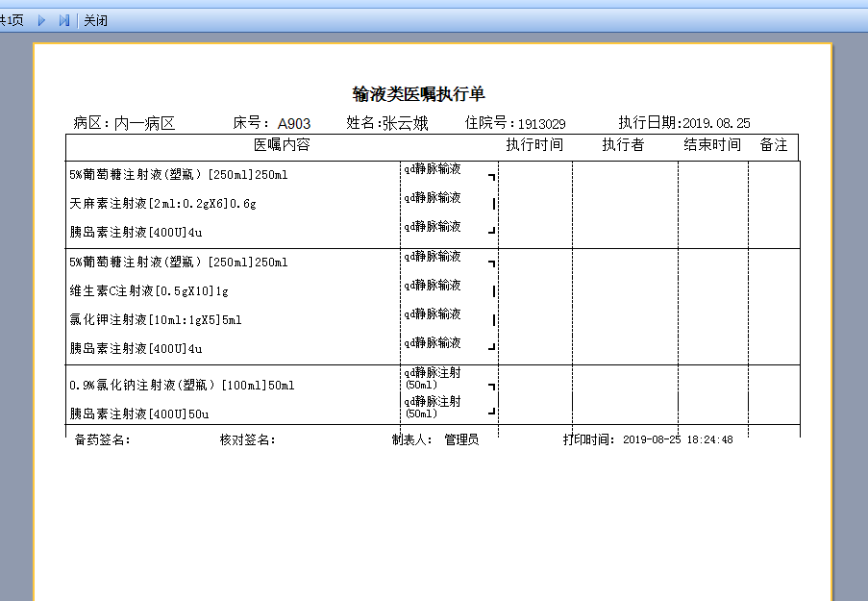Click the 结束时间 column header
868x601 pixels.
[712, 144]
